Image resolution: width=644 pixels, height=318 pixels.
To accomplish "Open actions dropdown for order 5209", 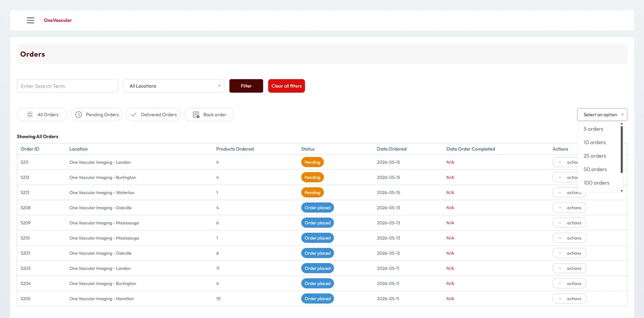I will (x=569, y=223).
